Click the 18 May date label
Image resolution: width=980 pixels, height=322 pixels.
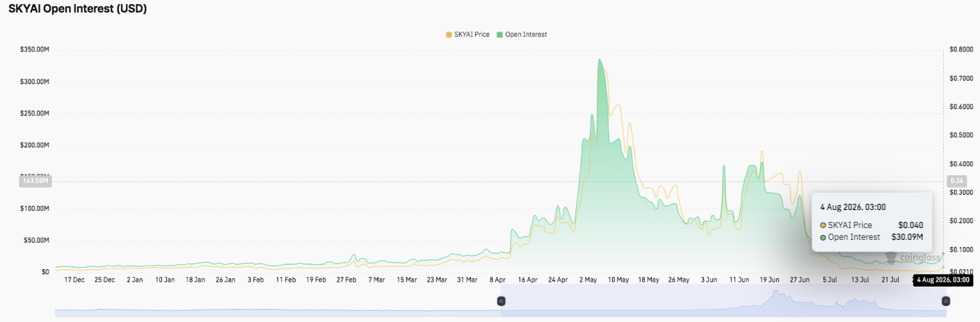648,280
